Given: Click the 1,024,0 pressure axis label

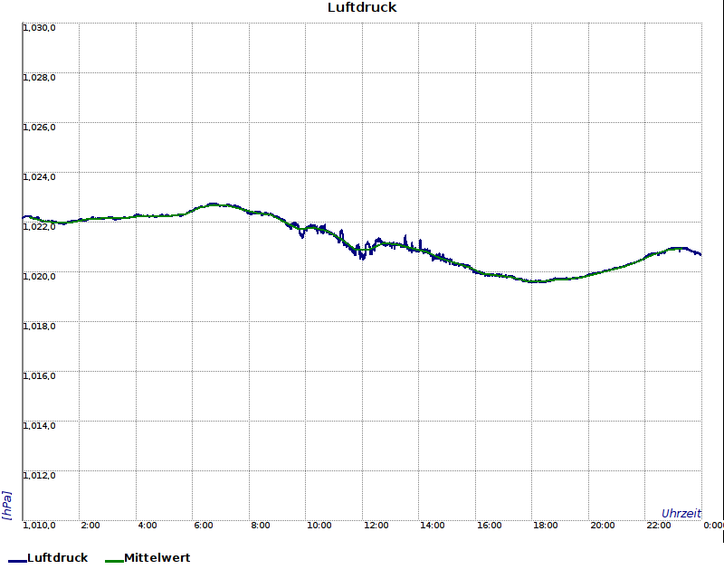Looking at the screenshot, I should (39, 176).
